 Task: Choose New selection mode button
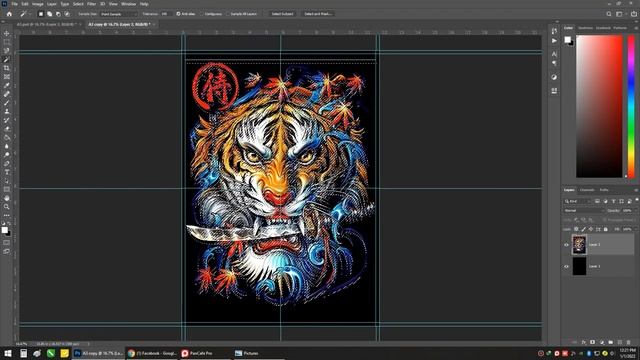coord(41,14)
